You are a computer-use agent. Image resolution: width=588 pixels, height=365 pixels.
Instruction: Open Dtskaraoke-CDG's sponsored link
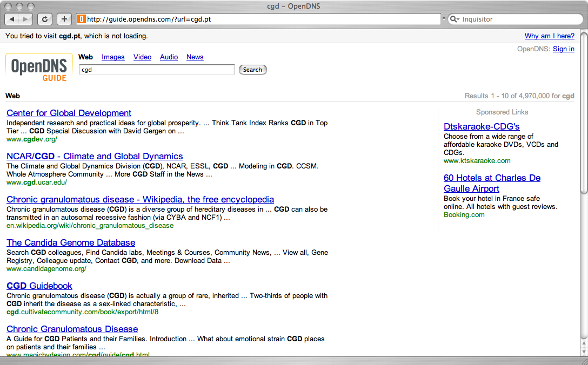click(x=482, y=126)
